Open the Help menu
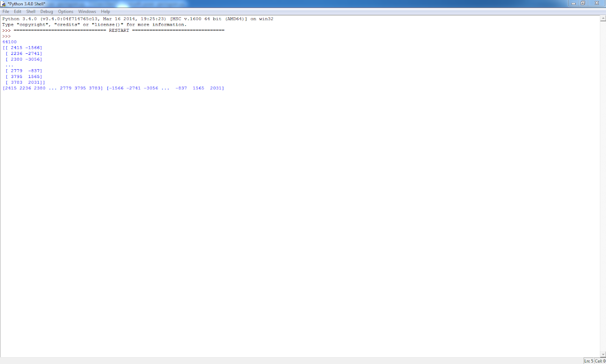Viewport: 606px width, 364px height. point(105,11)
